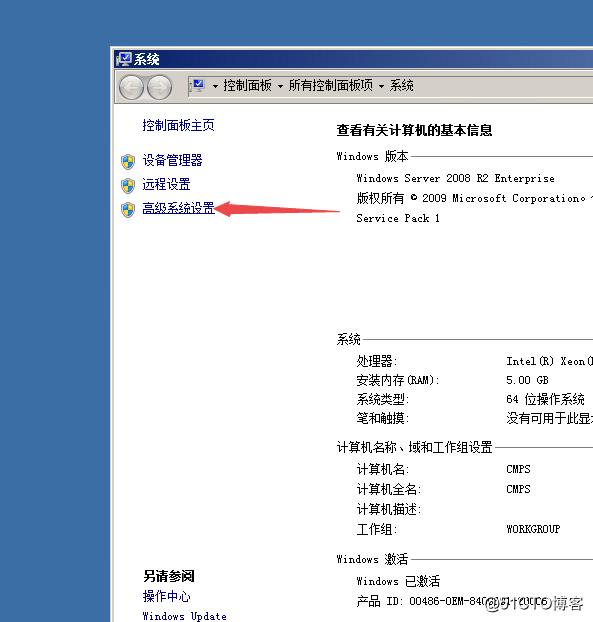The image size is (593, 622).
Task: Click the 工作组 label
Action: point(376,529)
